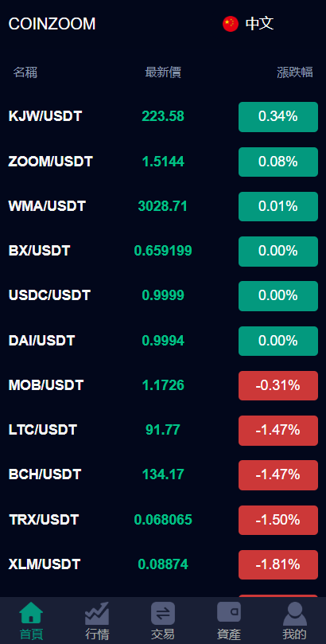Click the China flag icon
This screenshot has height=644, width=326.
coord(231,24)
